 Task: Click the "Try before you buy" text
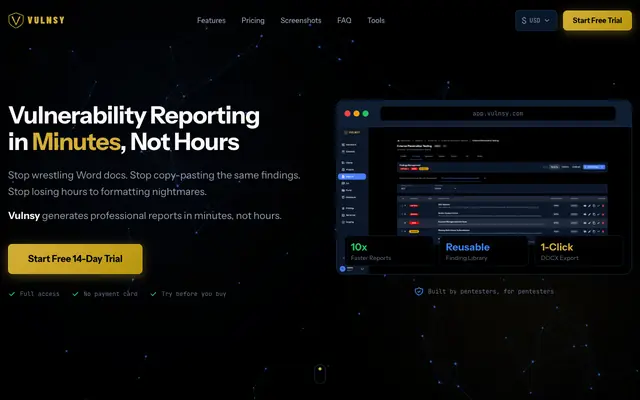[x=194, y=294]
